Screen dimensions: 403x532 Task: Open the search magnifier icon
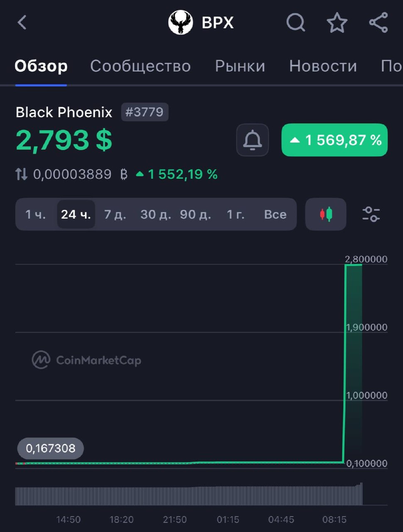click(295, 22)
